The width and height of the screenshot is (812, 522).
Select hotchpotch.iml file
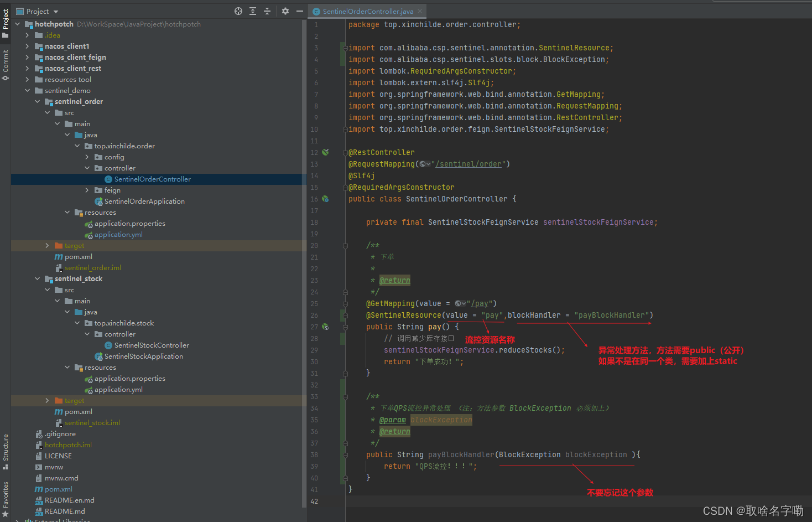tap(68, 445)
